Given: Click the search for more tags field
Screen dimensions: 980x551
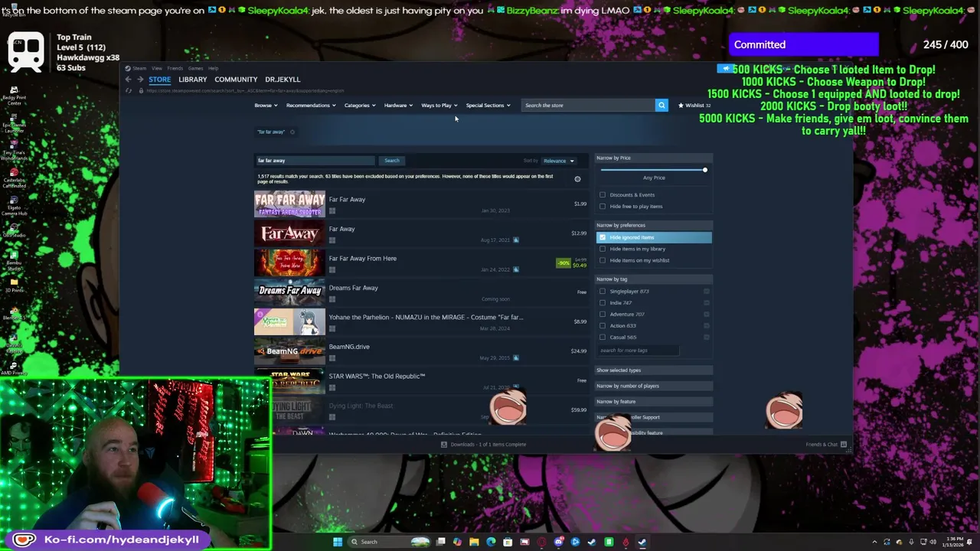Looking at the screenshot, I should pos(637,350).
